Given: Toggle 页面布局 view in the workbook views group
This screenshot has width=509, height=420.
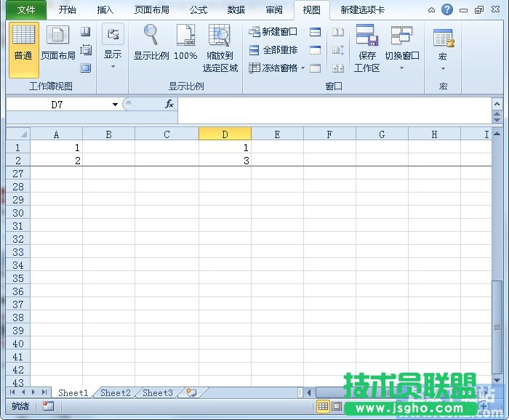Looking at the screenshot, I should (x=58, y=43).
